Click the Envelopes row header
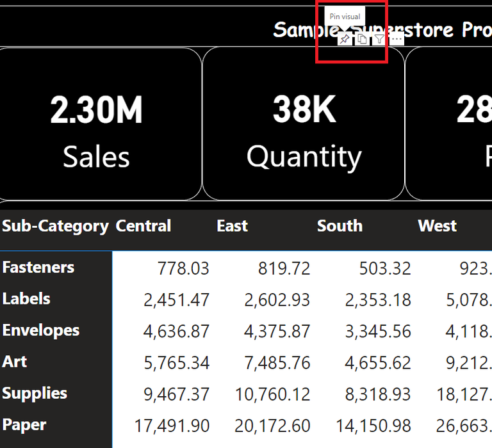This screenshot has height=448, width=492. [x=41, y=330]
